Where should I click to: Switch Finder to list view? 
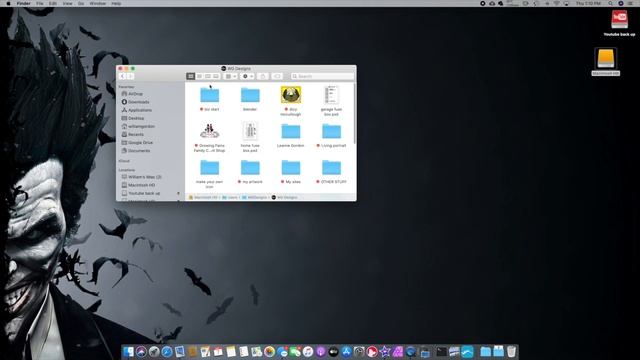[x=199, y=76]
